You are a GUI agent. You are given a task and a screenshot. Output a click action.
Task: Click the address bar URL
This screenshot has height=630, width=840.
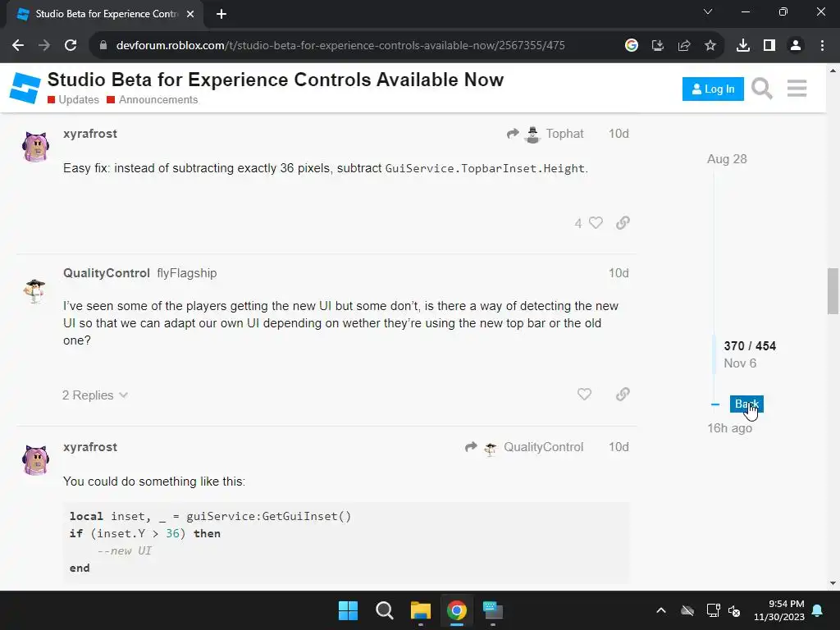point(340,46)
